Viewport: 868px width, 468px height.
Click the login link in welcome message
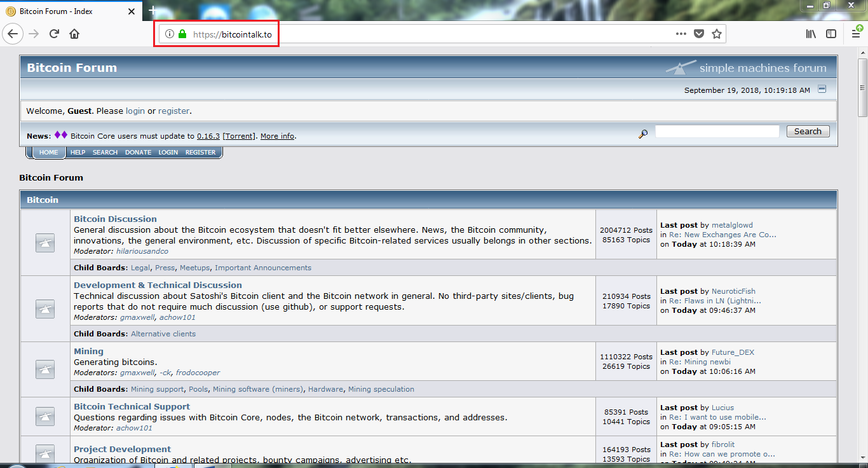coord(135,111)
